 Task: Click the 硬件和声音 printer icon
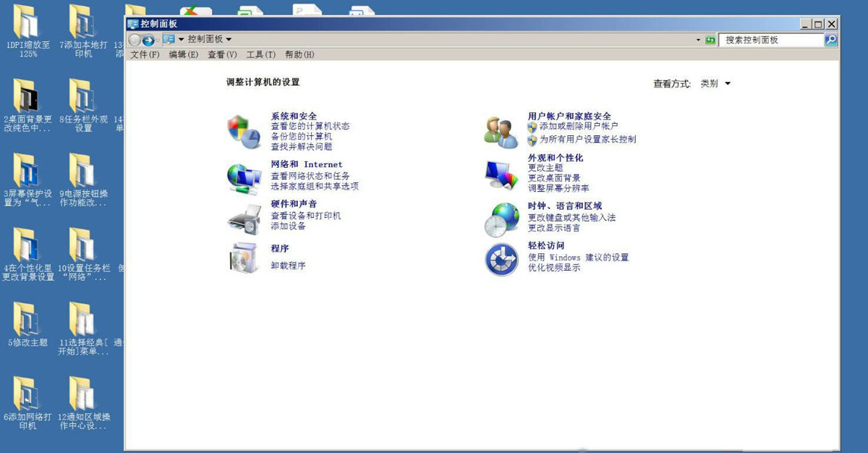tap(246, 215)
